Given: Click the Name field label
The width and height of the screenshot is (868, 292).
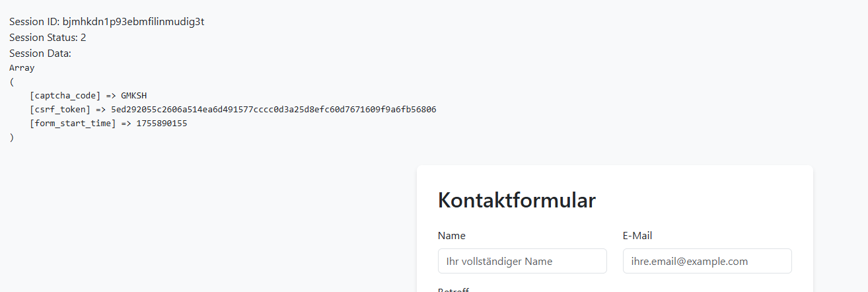Looking at the screenshot, I should [452, 236].
